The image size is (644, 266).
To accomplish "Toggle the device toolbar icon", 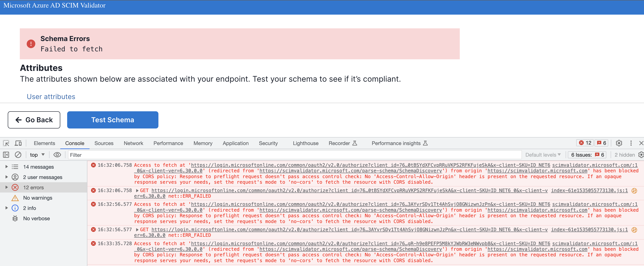I will [x=18, y=143].
